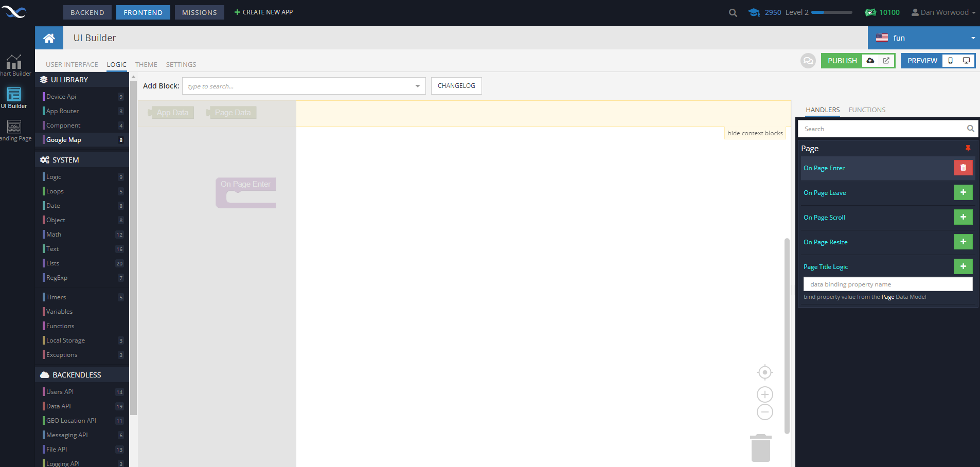Click the PREVIEW button
The image size is (980, 467).
pyautogui.click(x=922, y=61)
